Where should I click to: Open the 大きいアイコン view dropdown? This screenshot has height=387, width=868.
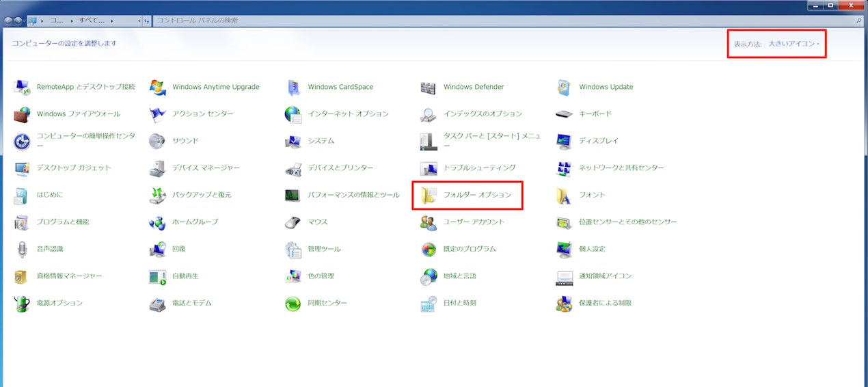point(794,44)
